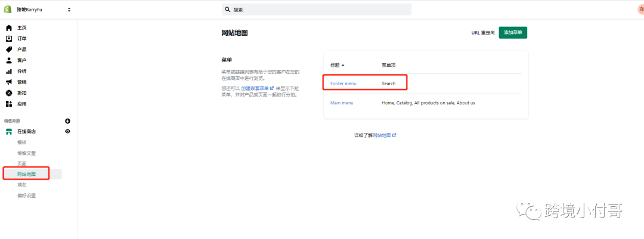This screenshot has width=644, height=239.
Task: Click the Customers (客户) person icon
Action: [x=9, y=60]
